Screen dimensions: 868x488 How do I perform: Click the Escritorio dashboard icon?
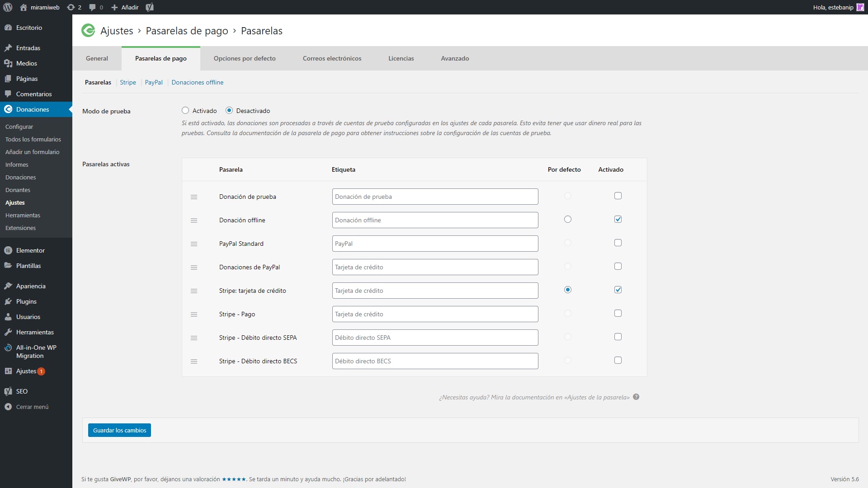point(8,28)
